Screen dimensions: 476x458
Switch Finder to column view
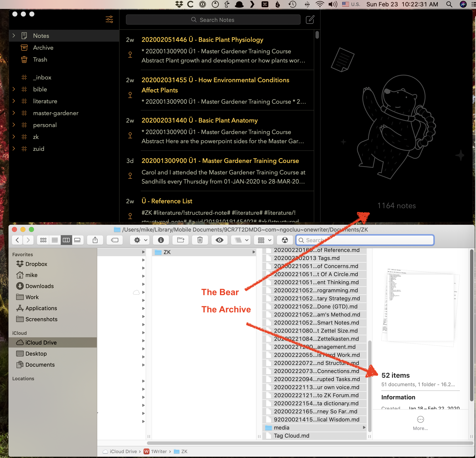click(x=66, y=240)
